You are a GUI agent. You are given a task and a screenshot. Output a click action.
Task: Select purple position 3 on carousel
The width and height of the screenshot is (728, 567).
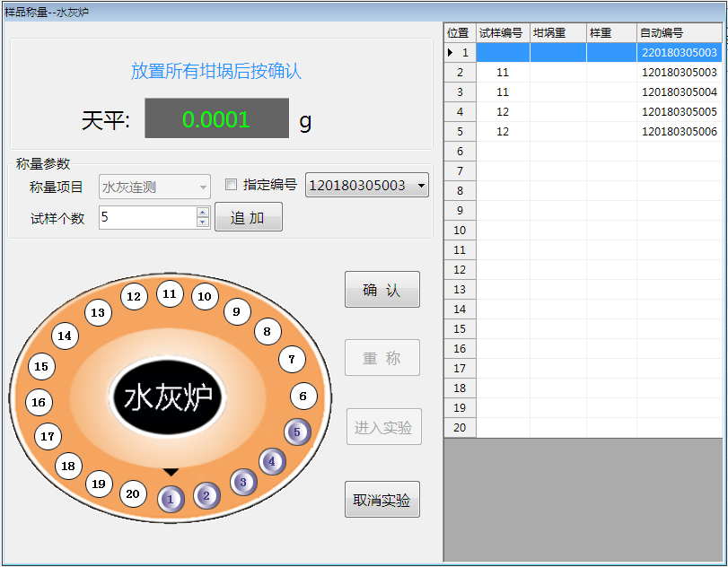243,482
